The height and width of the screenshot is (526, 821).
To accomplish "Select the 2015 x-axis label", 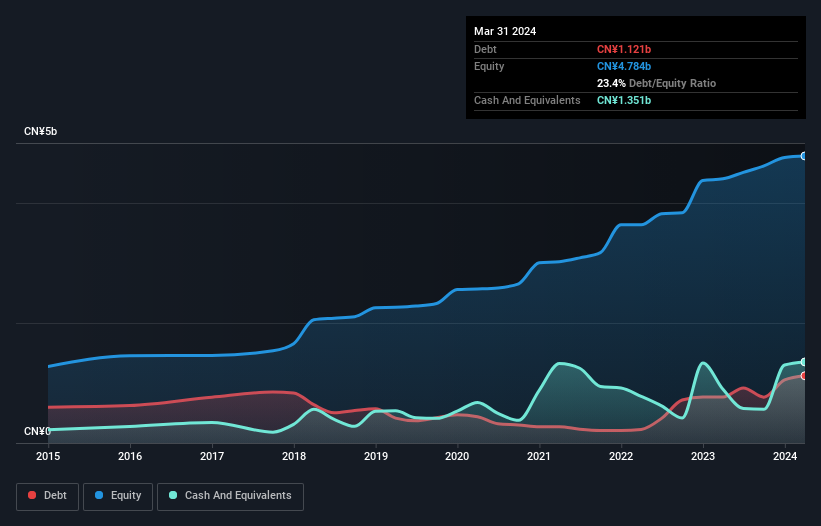I will (x=48, y=456).
